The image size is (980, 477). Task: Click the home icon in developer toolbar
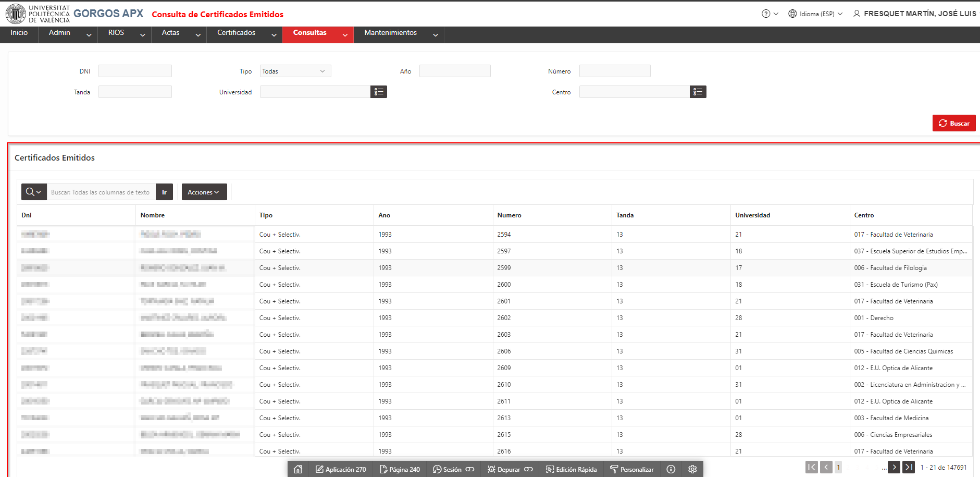[298, 469]
